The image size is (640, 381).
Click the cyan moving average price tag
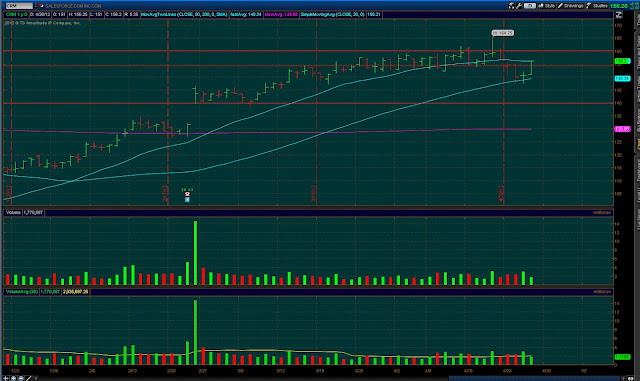622,78
